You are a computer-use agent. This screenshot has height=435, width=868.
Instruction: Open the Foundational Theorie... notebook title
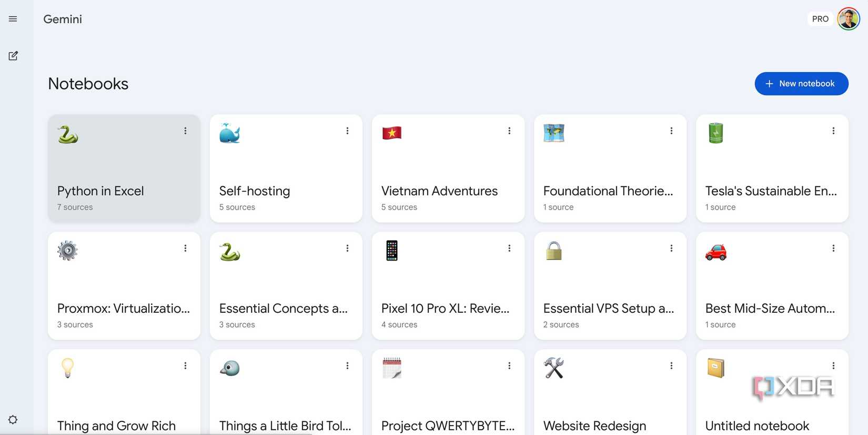(608, 191)
